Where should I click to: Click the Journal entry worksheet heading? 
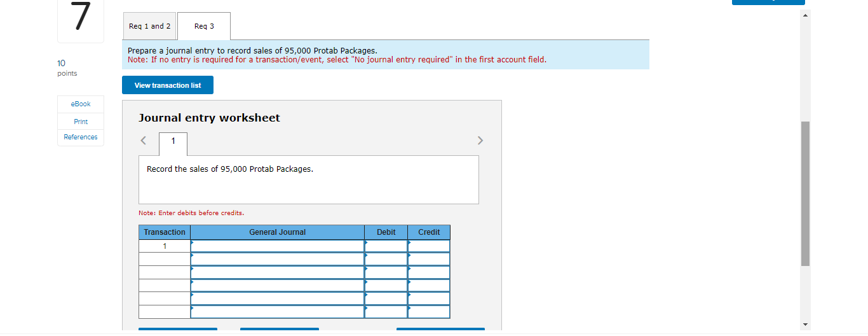[x=209, y=118]
